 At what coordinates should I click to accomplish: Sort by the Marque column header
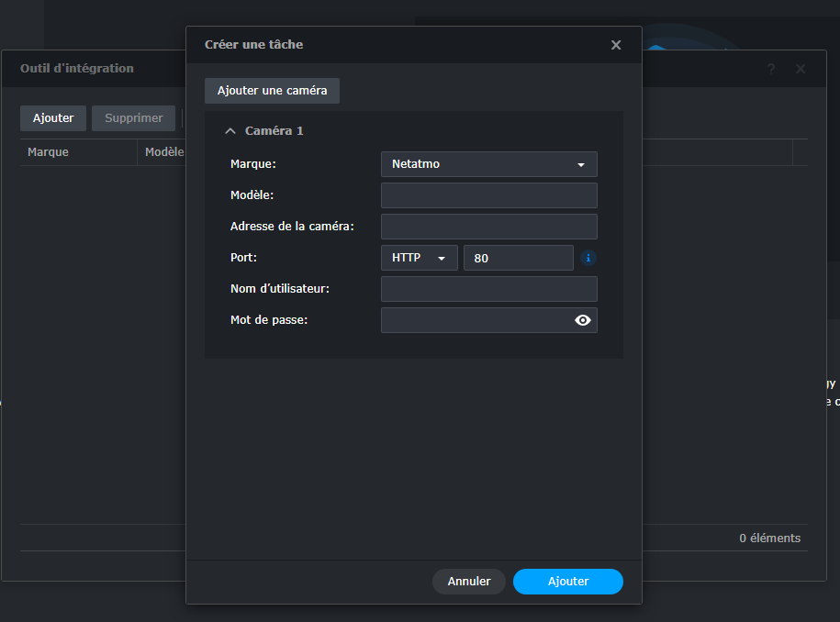click(78, 152)
